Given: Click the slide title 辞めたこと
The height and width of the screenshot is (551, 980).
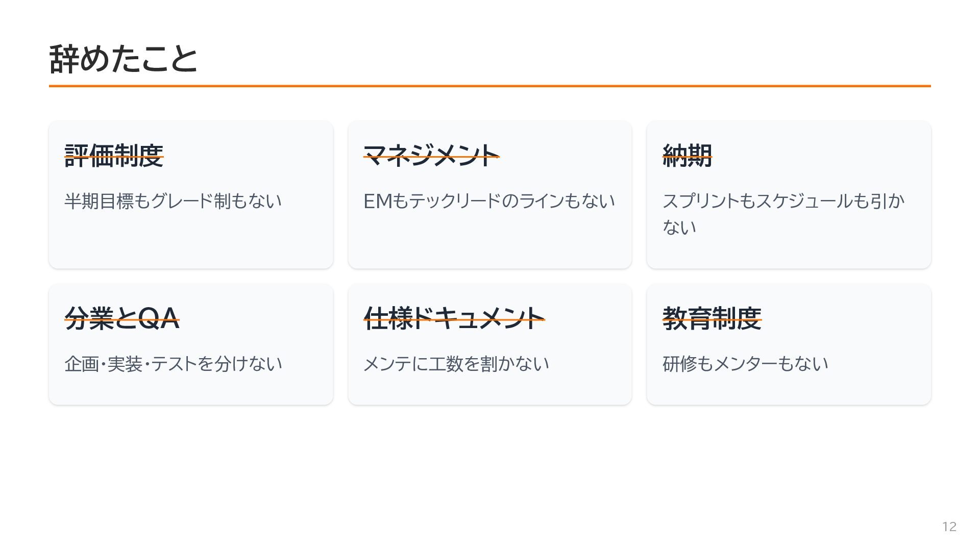Looking at the screenshot, I should coord(123,59).
